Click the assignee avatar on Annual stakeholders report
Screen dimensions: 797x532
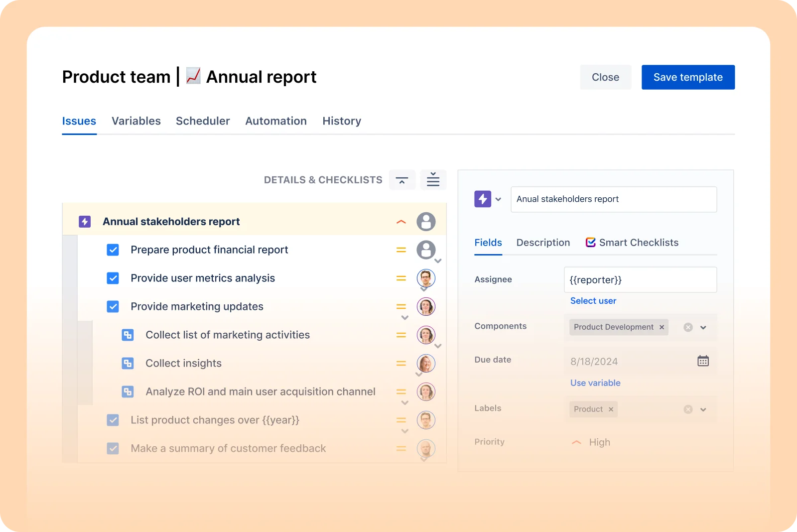tap(426, 222)
